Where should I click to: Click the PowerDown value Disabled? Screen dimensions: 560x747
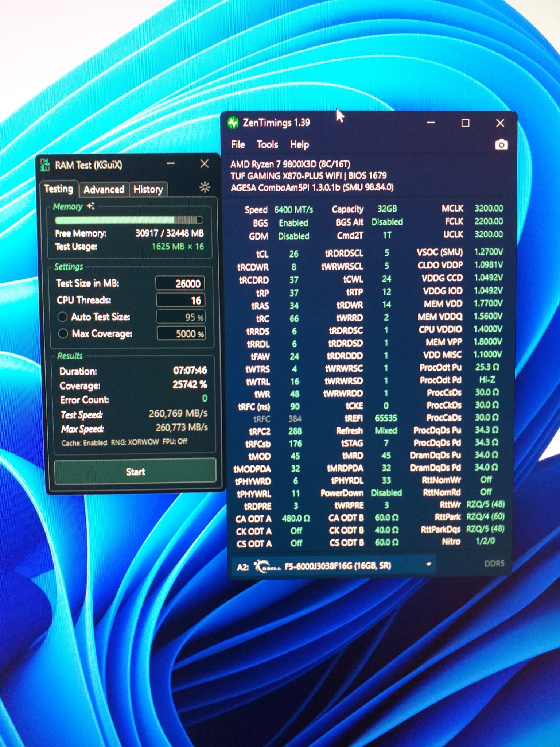(386, 493)
